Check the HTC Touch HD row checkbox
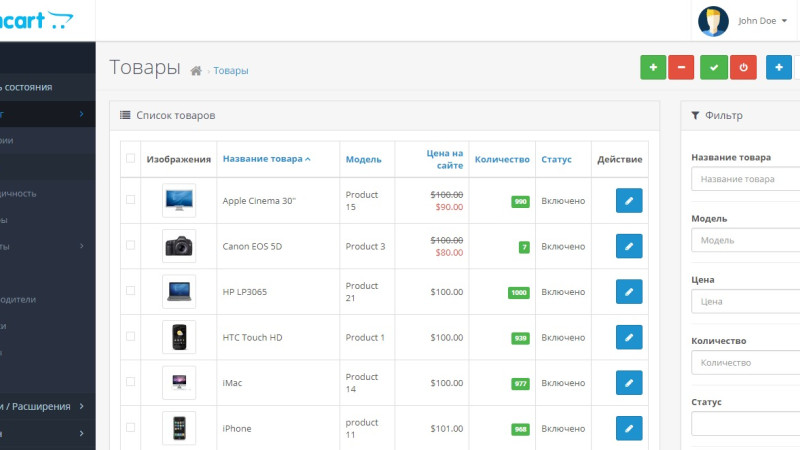Viewport: 800px width, 450px height. (x=131, y=336)
